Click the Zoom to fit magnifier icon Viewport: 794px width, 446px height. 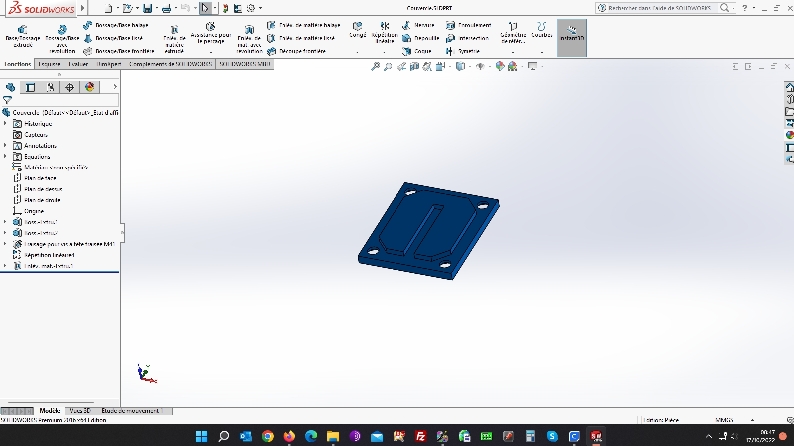tap(375, 67)
